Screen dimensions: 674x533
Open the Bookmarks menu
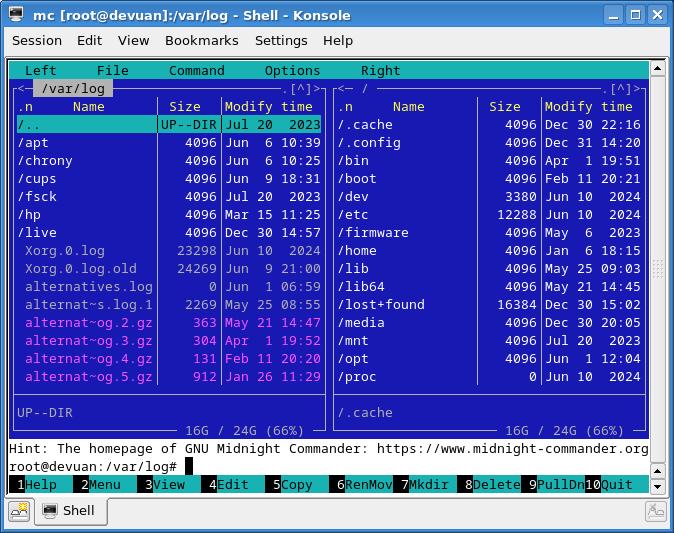pyautogui.click(x=202, y=40)
